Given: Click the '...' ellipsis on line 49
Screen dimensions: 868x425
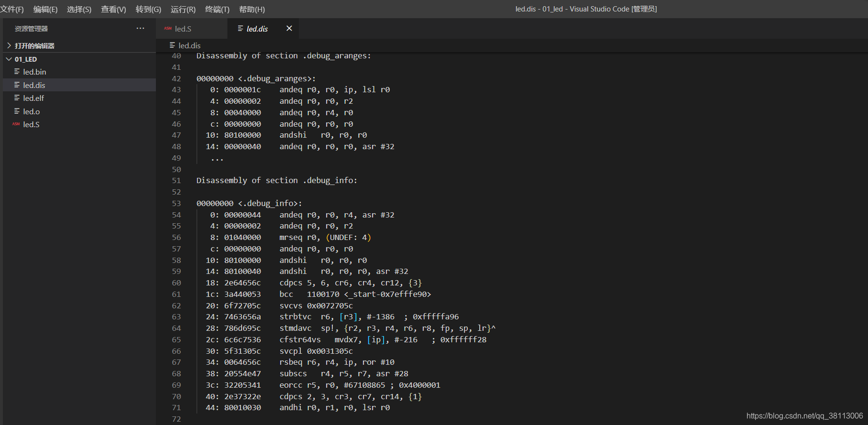Looking at the screenshot, I should pos(217,159).
